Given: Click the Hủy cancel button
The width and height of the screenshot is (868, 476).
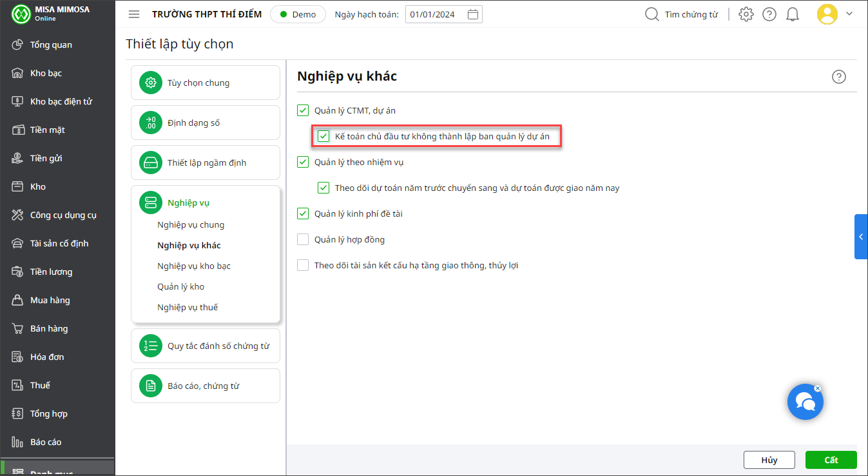Looking at the screenshot, I should [769, 460].
